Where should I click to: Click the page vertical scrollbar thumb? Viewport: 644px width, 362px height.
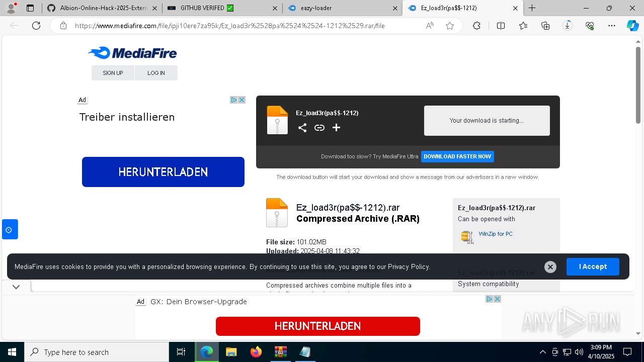click(x=638, y=85)
